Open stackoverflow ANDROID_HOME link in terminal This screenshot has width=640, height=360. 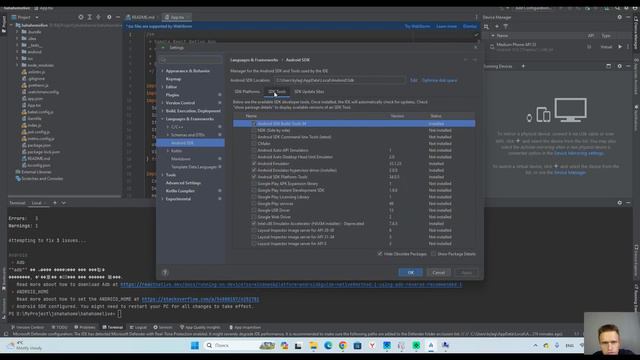click(200, 299)
